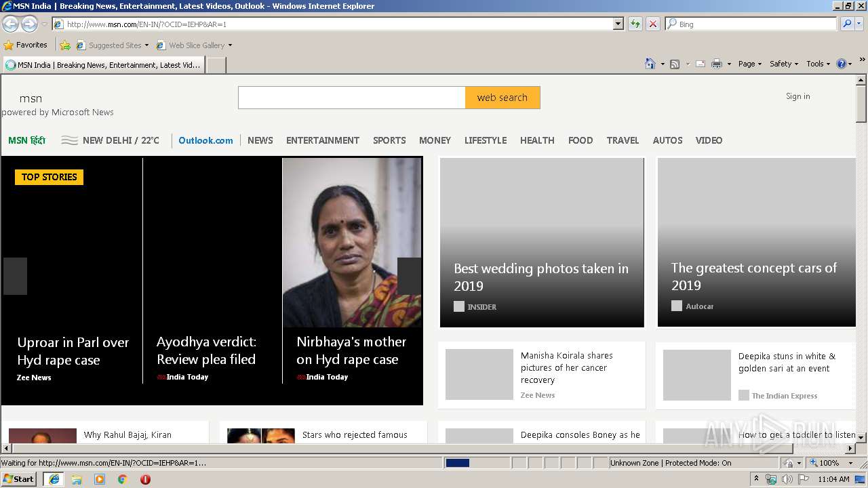Viewport: 868px width, 488px height.
Task: Open the Tools menu
Action: pos(818,64)
